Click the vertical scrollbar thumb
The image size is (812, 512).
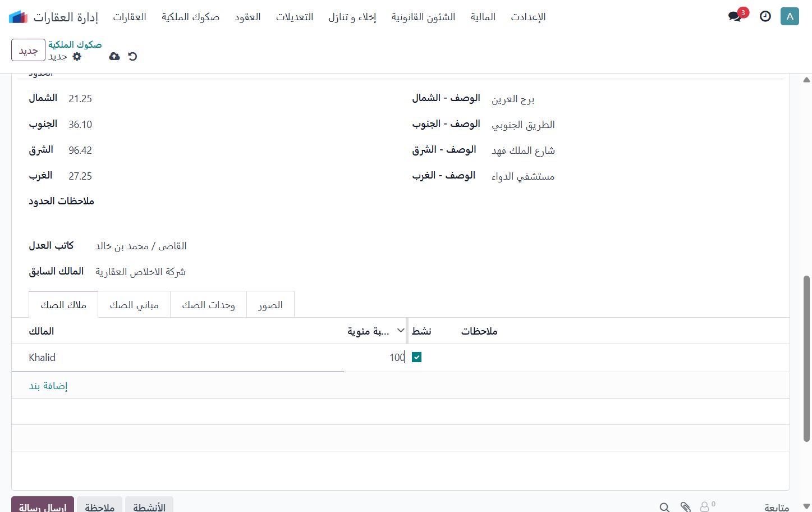(806, 358)
